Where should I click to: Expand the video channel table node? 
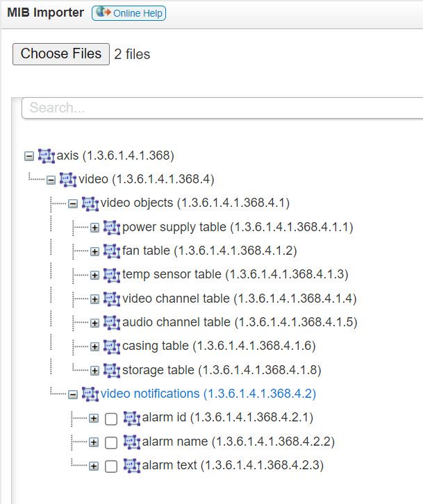(x=94, y=299)
